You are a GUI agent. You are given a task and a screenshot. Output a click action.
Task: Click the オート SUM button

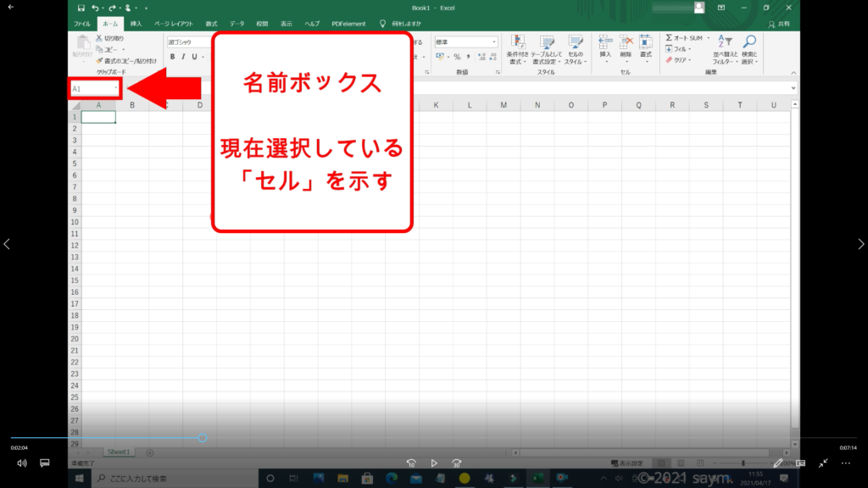coord(685,38)
